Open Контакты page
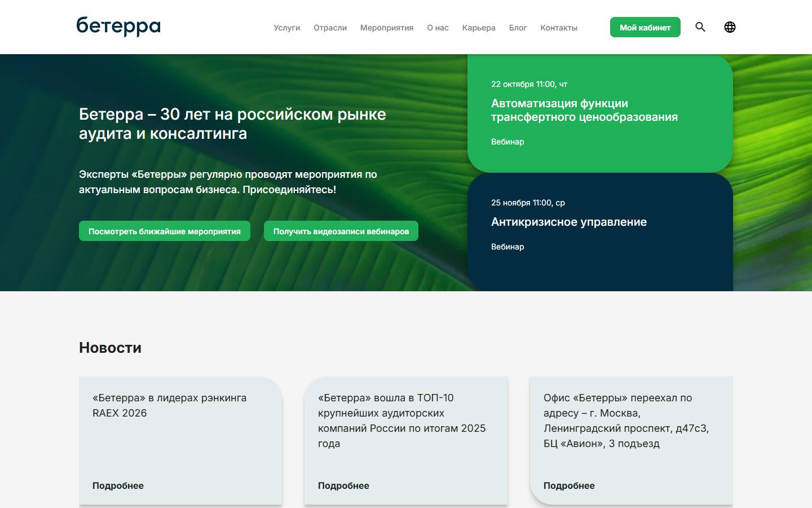The width and height of the screenshot is (812, 508). point(559,28)
